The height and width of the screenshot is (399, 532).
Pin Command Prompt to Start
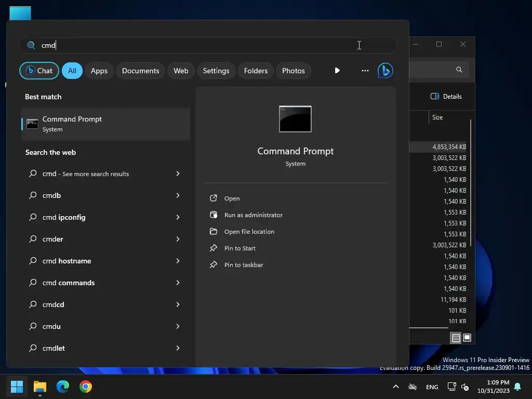(x=240, y=248)
